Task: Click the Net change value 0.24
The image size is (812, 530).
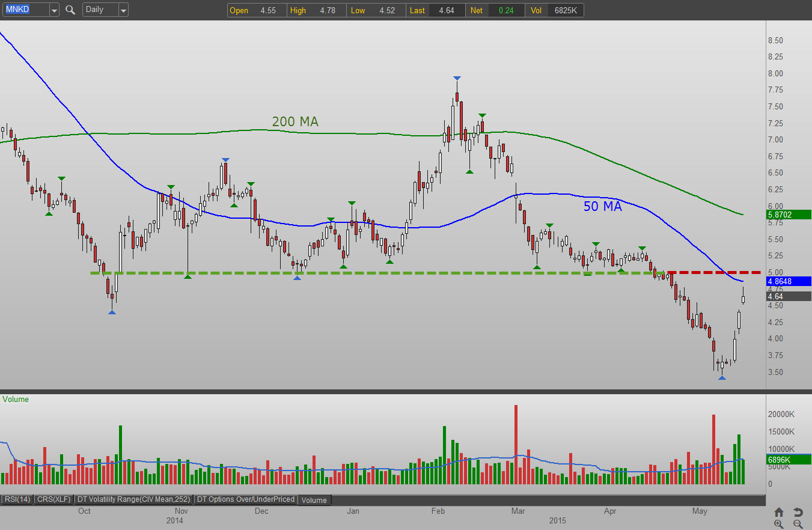Action: coord(506,10)
